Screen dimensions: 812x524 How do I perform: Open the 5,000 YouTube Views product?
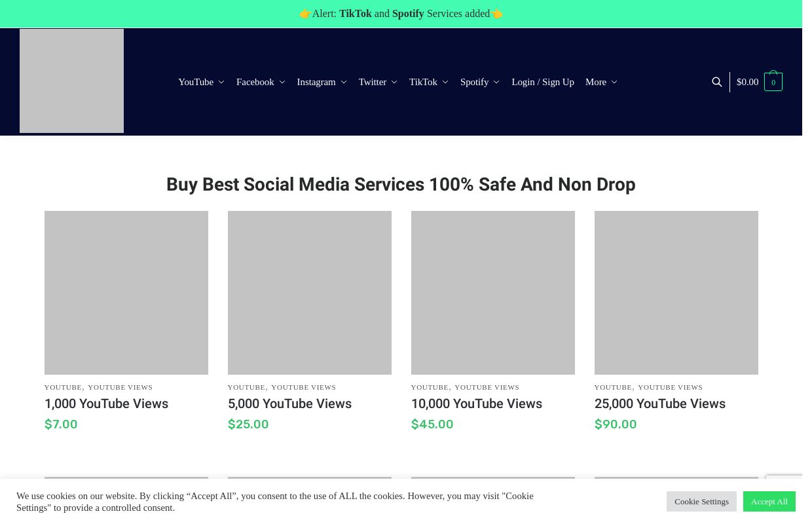pyautogui.click(x=289, y=403)
